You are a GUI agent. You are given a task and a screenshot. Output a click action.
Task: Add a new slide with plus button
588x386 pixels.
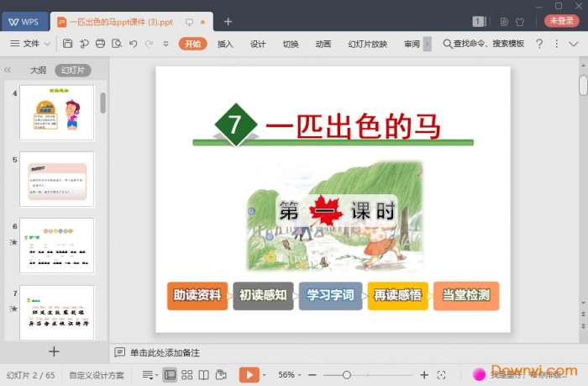pyautogui.click(x=54, y=352)
